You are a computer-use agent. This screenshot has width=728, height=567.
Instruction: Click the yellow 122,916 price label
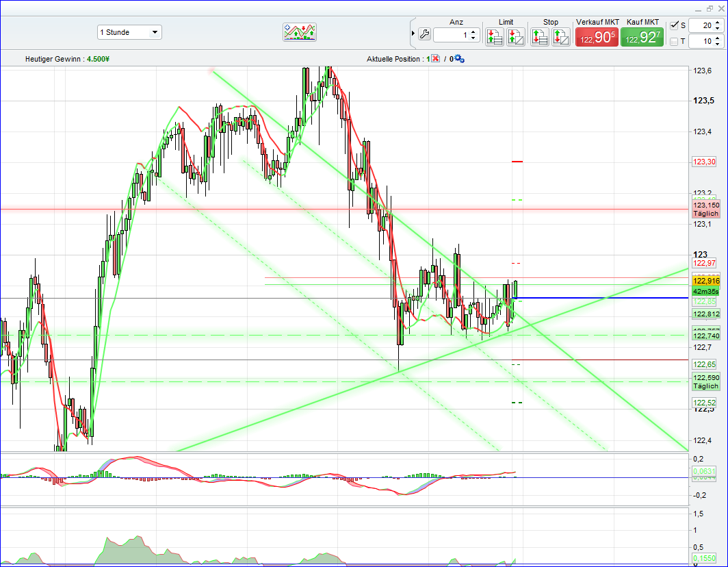[705, 281]
